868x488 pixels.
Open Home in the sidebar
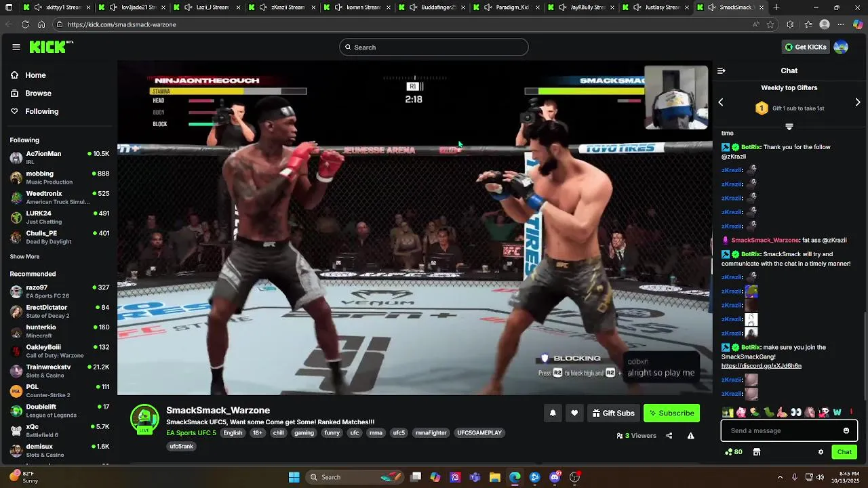tap(35, 75)
